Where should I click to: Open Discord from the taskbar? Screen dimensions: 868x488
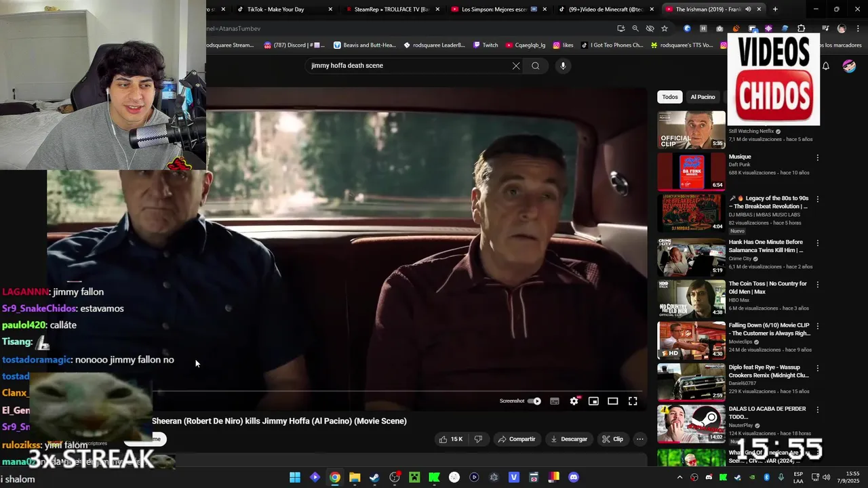(574, 478)
